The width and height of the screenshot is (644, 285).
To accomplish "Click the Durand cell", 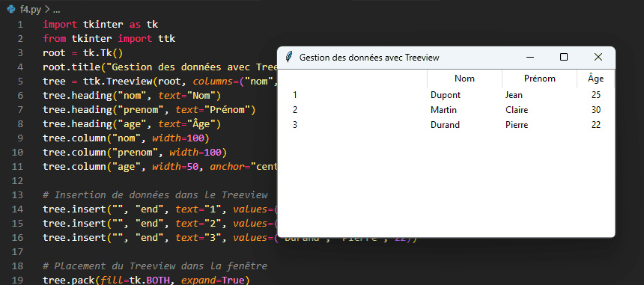I will (445, 125).
